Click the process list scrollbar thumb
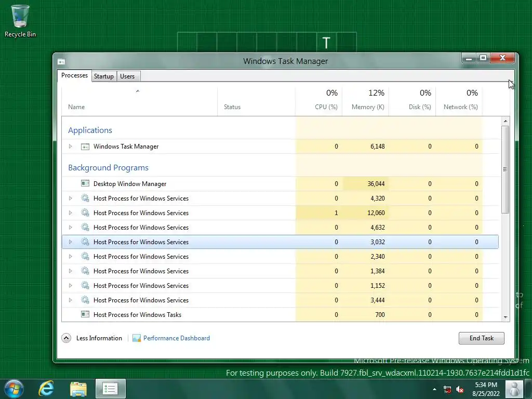This screenshot has height=399, width=532. click(x=506, y=169)
